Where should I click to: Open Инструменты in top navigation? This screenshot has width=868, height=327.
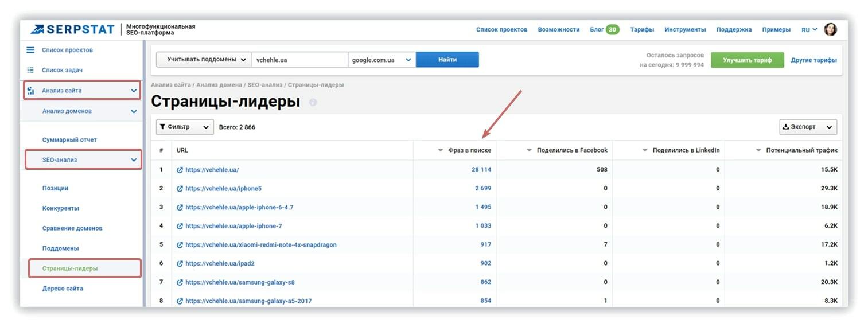685,30
